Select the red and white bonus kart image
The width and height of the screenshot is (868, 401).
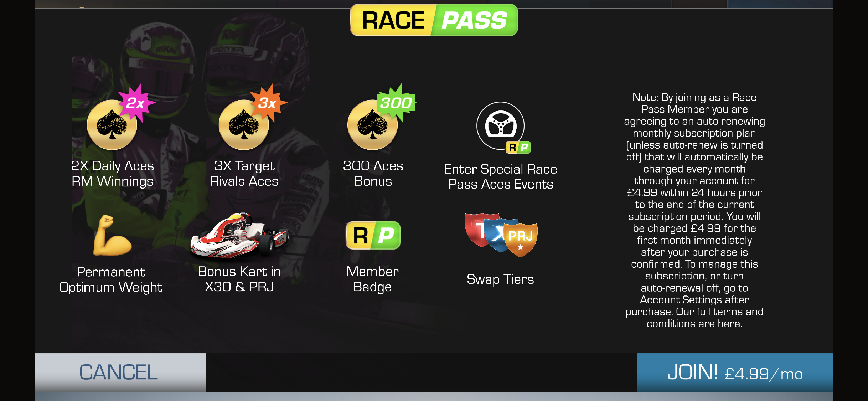[x=239, y=235]
